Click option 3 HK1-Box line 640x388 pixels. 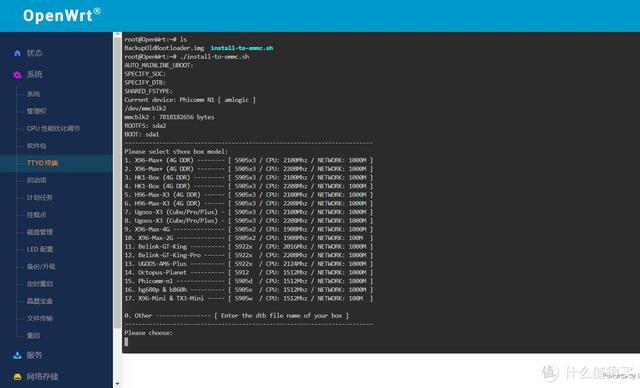(x=249, y=177)
